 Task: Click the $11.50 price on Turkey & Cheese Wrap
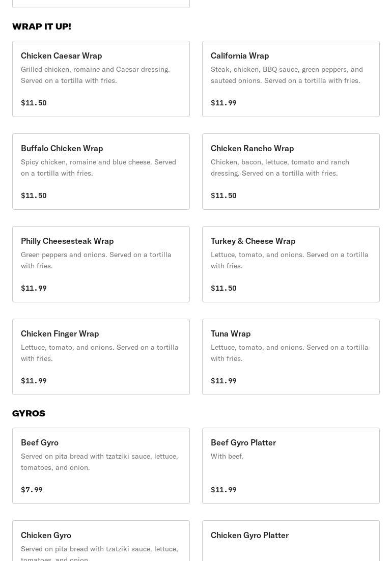pos(223,288)
